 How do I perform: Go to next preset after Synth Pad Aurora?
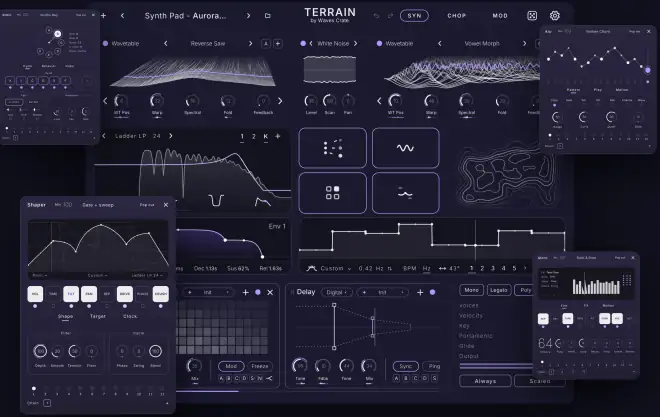click(x=248, y=16)
